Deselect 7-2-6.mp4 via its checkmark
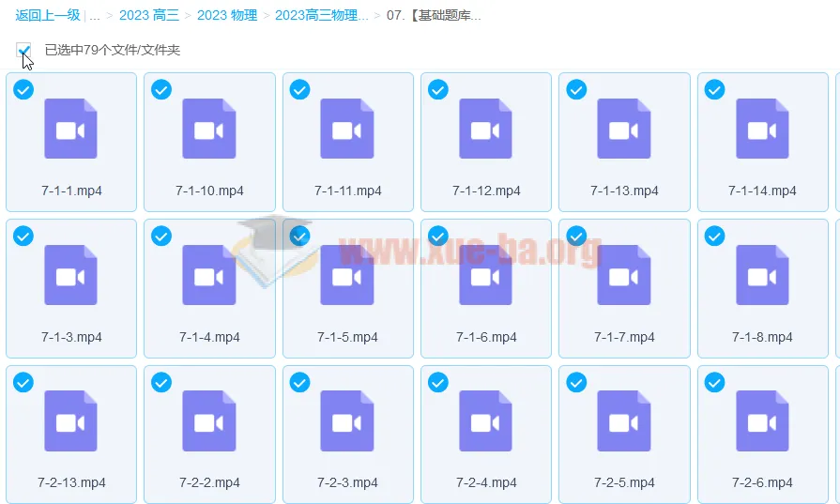 click(714, 382)
